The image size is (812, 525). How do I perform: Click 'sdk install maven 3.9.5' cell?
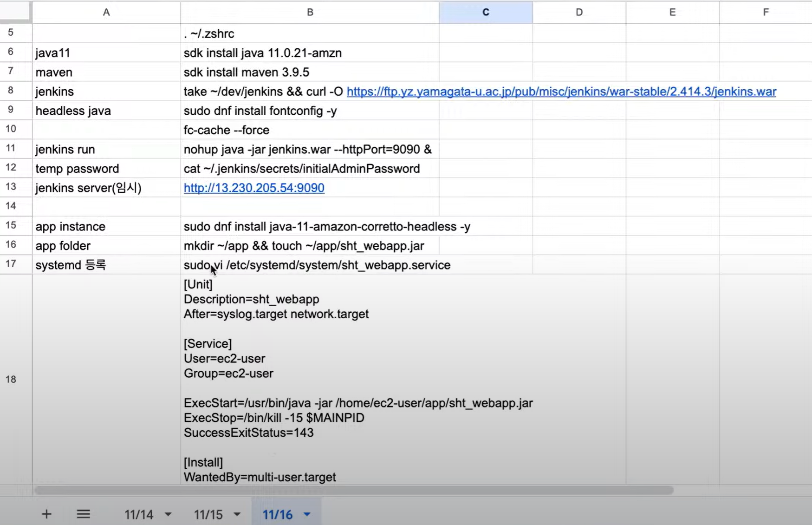click(x=310, y=72)
